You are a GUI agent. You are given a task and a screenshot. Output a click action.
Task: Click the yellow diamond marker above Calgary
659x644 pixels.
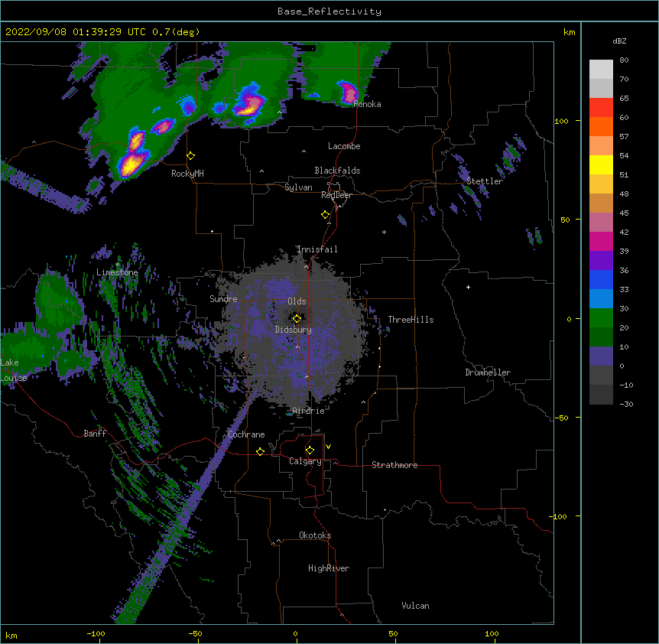310,450
